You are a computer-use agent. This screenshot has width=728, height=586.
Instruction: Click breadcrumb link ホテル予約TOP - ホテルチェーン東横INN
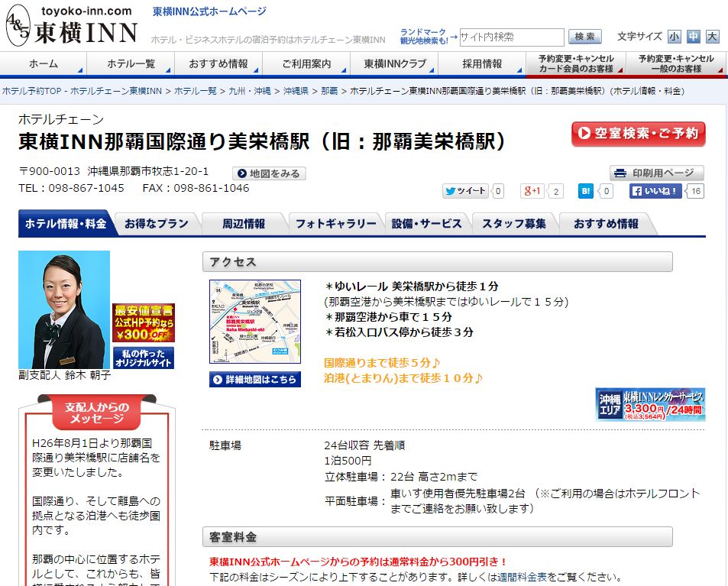[83, 91]
